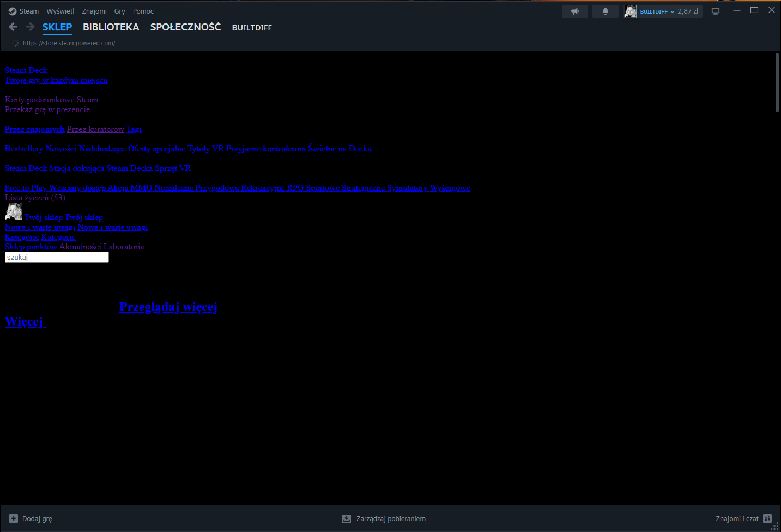This screenshot has width=781, height=532.
Task: Open the Przygodowe genre link
Action: tap(217, 188)
